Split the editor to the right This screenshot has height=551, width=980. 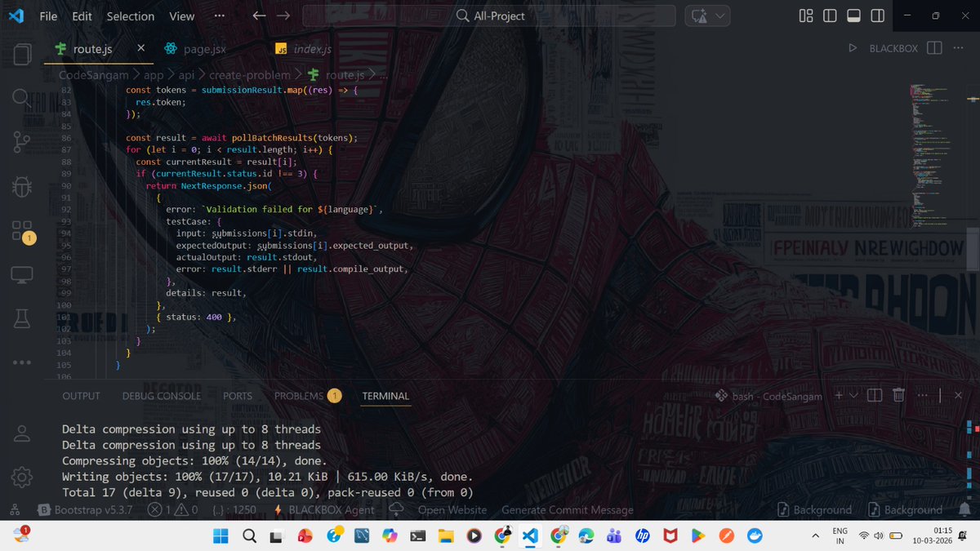(x=935, y=48)
